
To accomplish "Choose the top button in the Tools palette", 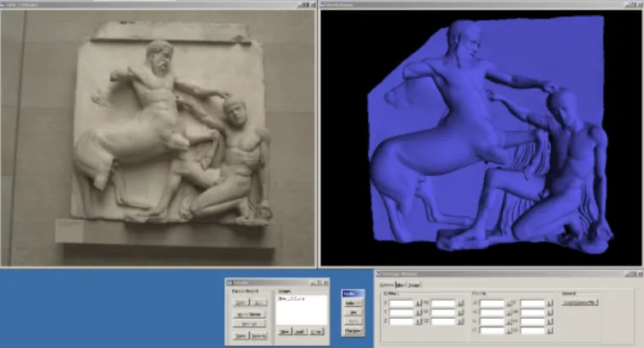I will tap(353, 303).
